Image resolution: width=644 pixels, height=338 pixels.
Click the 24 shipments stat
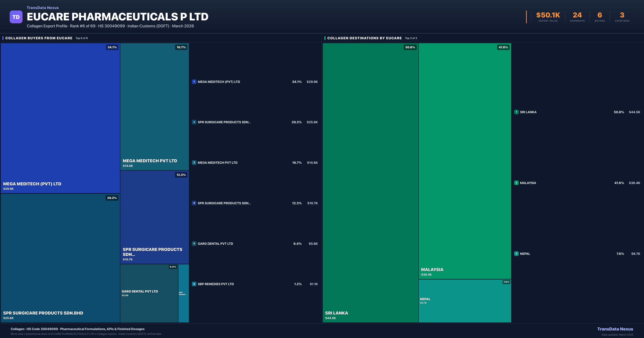point(577,16)
